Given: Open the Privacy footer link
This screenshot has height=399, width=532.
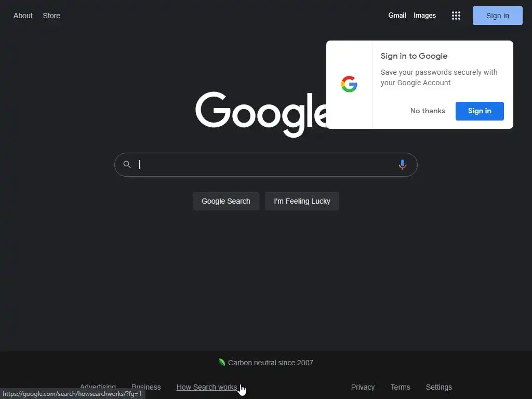Looking at the screenshot, I should pos(363,387).
